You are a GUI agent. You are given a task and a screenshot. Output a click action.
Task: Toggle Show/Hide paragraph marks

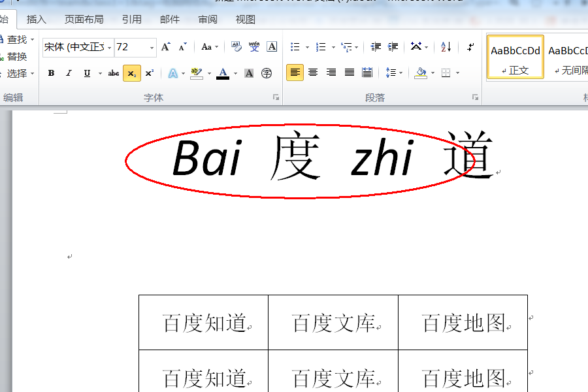pyautogui.click(x=470, y=47)
